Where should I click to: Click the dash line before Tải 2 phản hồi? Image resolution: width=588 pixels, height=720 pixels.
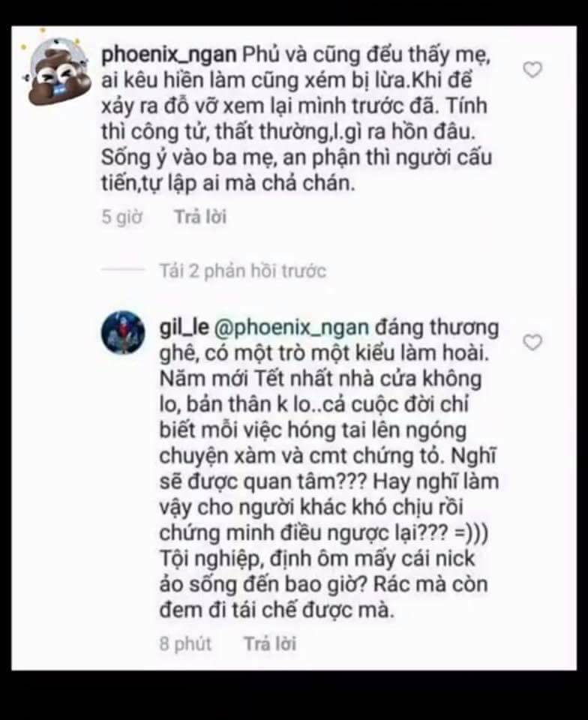point(123,270)
